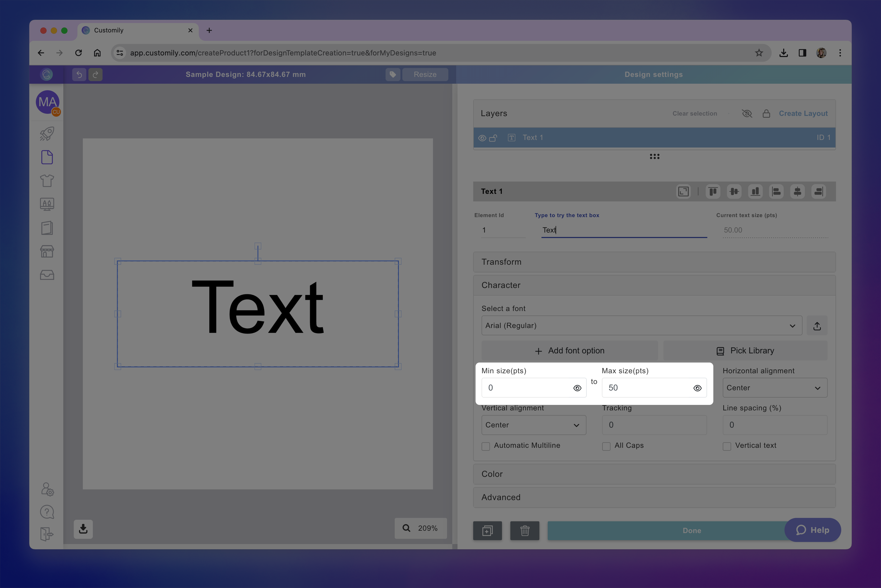The width and height of the screenshot is (881, 588).
Task: Open the Horizontal alignment dropdown
Action: 775,388
